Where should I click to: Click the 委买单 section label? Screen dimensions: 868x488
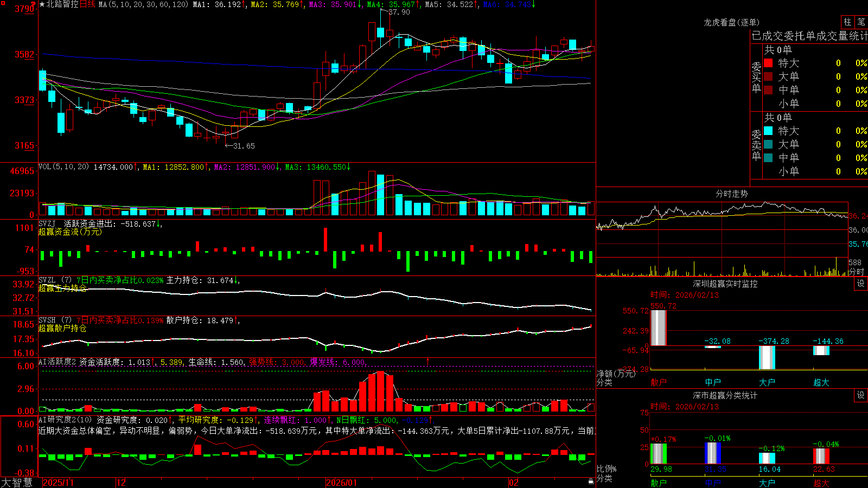tap(756, 77)
